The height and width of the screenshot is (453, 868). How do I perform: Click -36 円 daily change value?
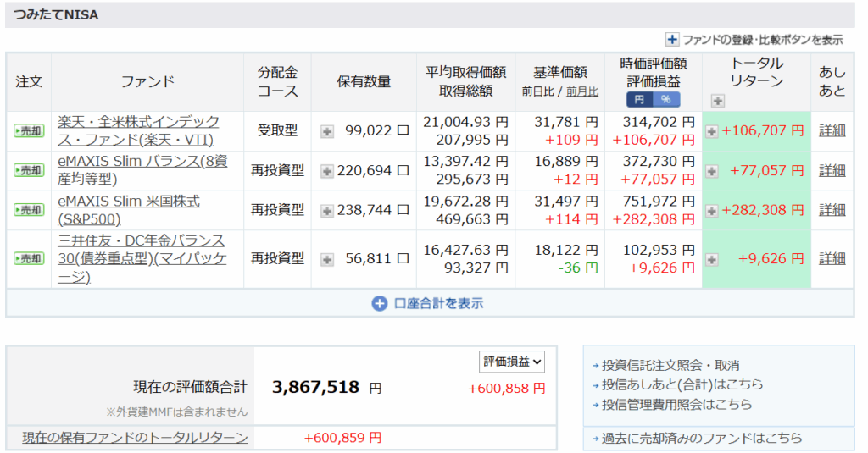pos(578,268)
